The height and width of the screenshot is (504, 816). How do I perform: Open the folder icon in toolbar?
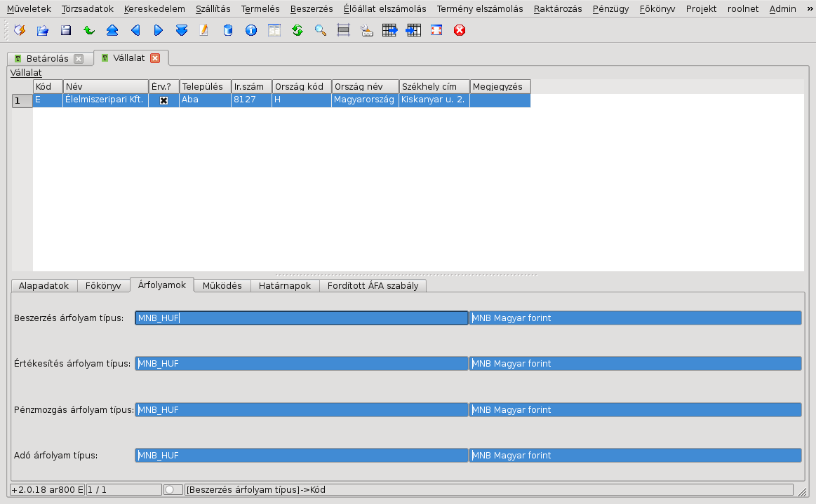pos(43,30)
